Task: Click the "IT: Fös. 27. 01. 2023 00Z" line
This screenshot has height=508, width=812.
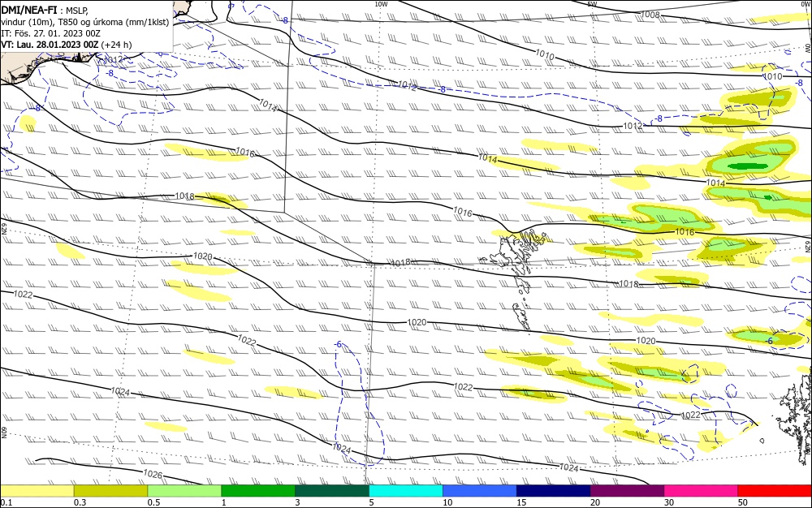Action: point(50,33)
